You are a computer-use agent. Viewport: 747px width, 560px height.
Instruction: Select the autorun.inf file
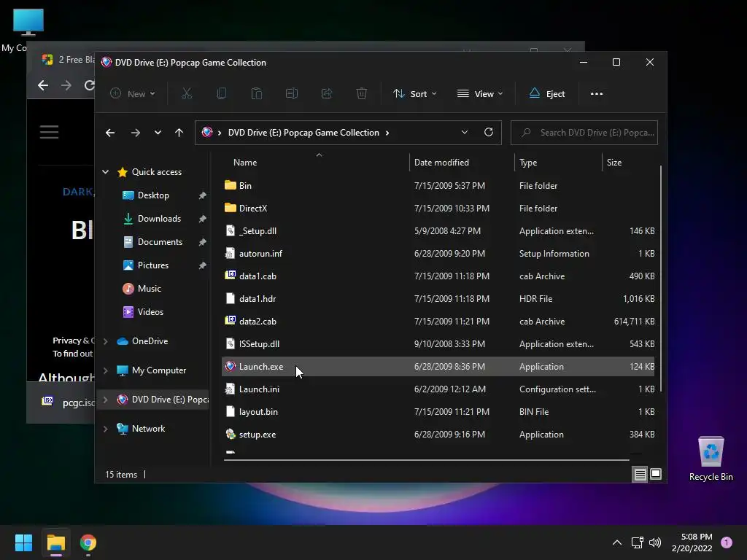pos(438,253)
